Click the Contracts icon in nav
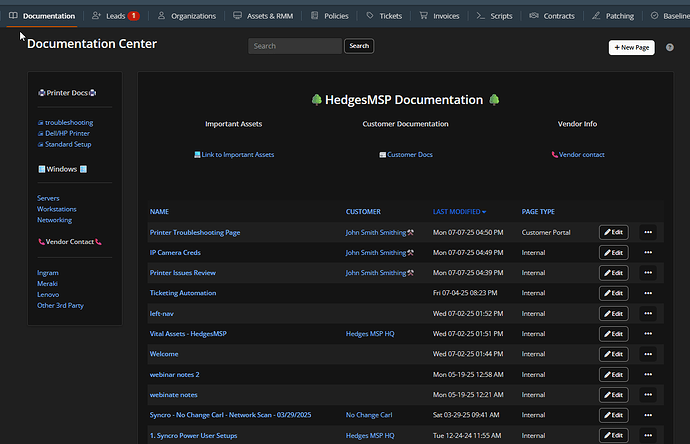The width and height of the screenshot is (690, 444). (534, 16)
